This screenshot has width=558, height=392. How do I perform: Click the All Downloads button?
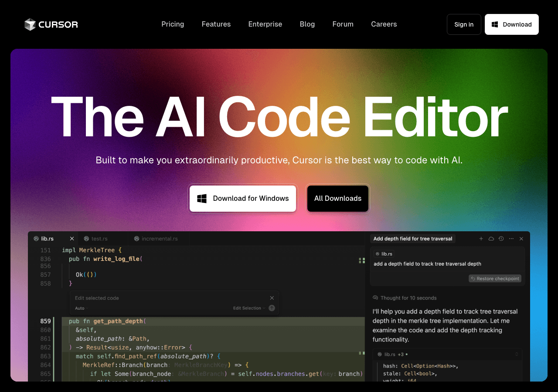point(337,198)
